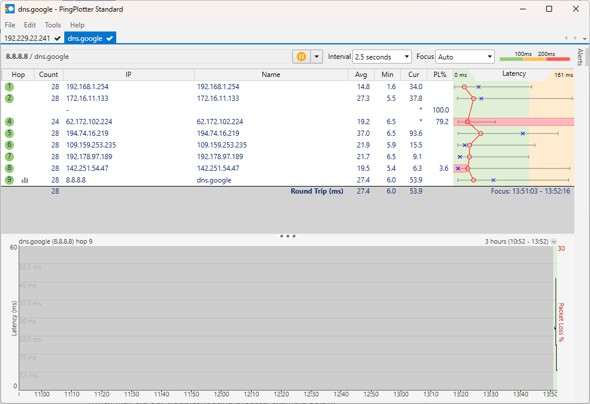Open the Tools menu

tap(53, 25)
